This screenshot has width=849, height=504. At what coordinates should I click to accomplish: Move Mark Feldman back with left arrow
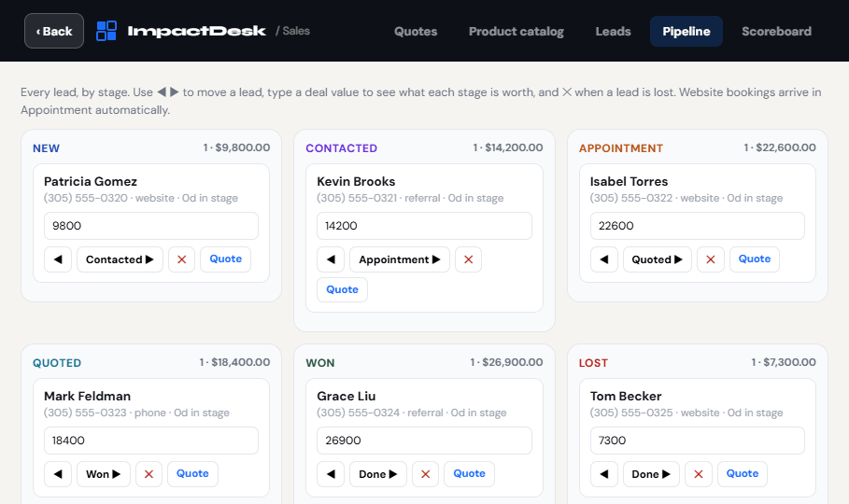[58, 474]
